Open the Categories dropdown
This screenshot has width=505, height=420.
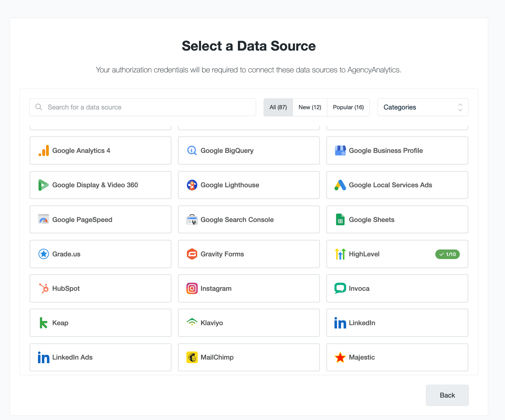[x=422, y=107]
